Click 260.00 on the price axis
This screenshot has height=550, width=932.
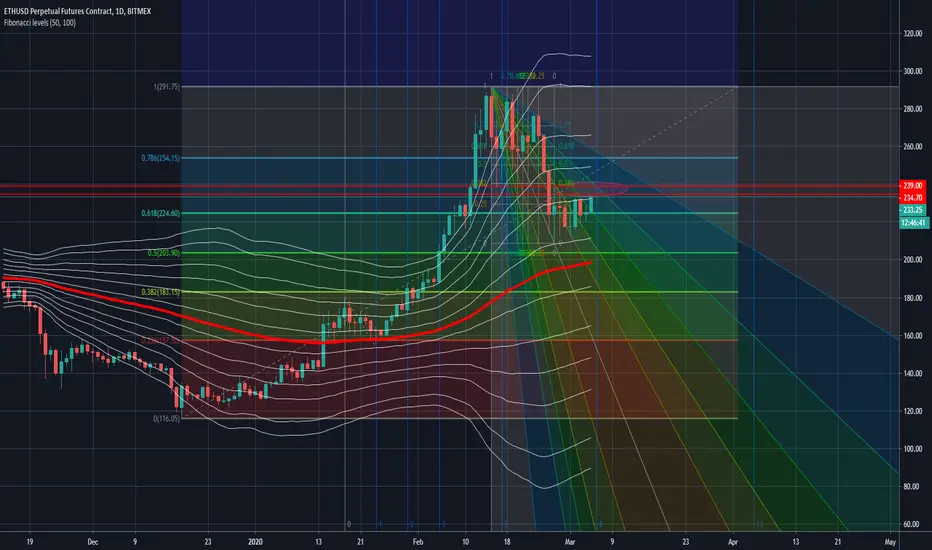click(x=912, y=147)
